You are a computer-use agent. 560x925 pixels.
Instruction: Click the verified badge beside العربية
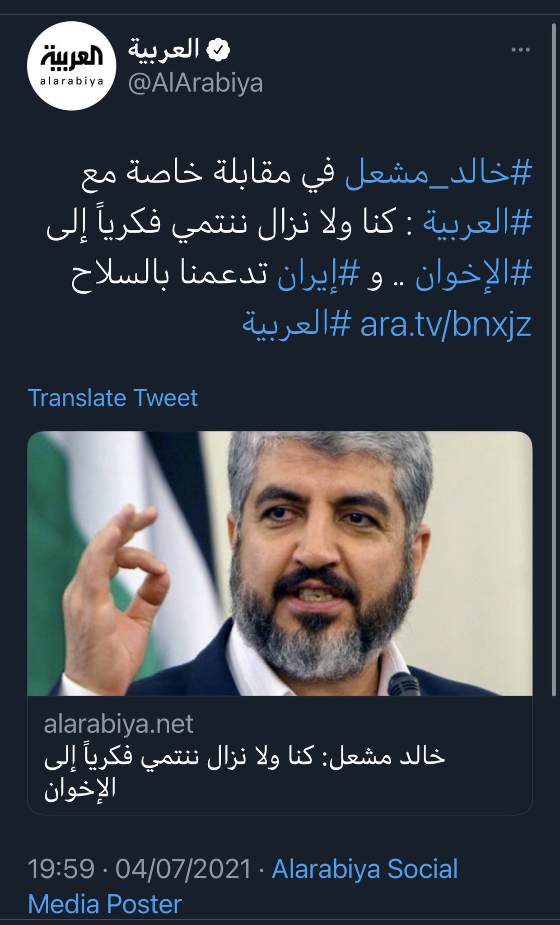coord(219,50)
